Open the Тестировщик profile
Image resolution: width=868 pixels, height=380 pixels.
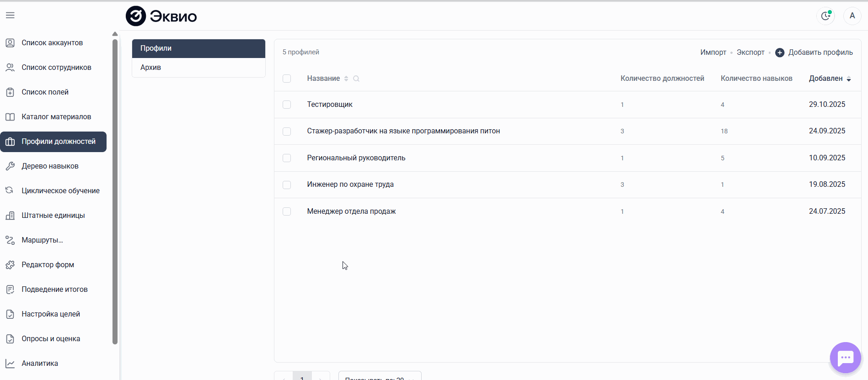pos(330,105)
